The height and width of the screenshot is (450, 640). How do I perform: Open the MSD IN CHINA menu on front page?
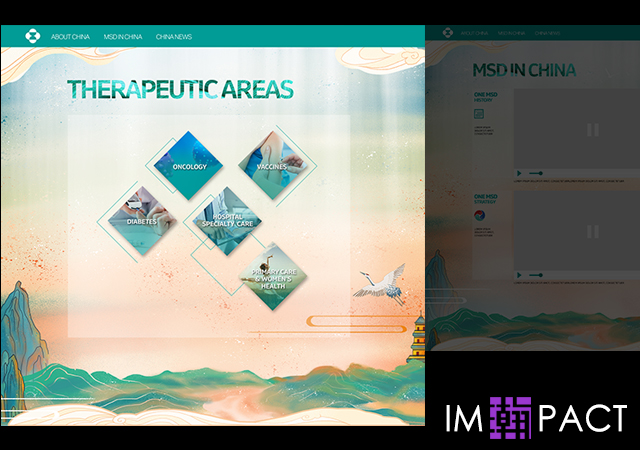(x=123, y=37)
